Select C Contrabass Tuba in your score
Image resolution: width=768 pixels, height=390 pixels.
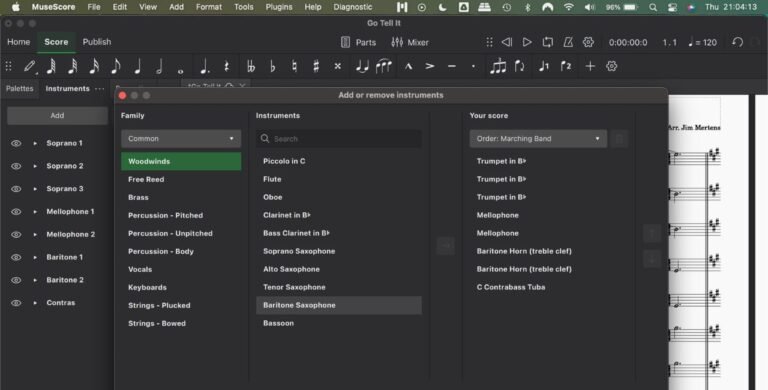click(511, 287)
